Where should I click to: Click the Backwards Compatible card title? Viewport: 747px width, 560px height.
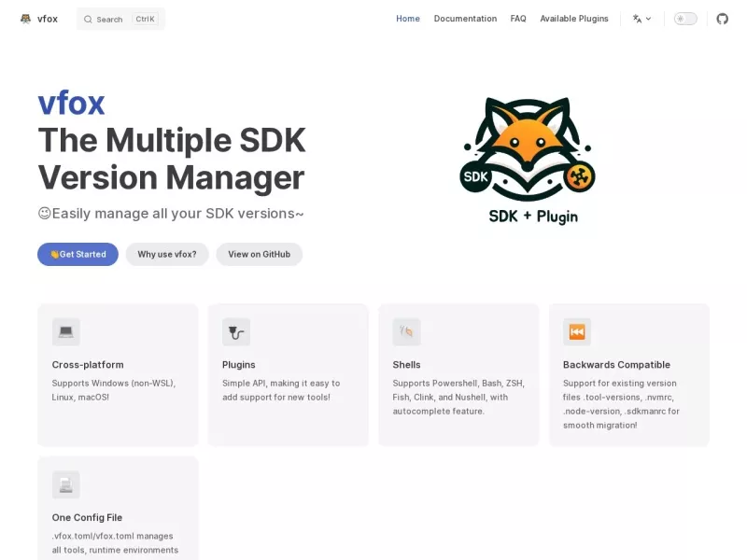tap(616, 365)
